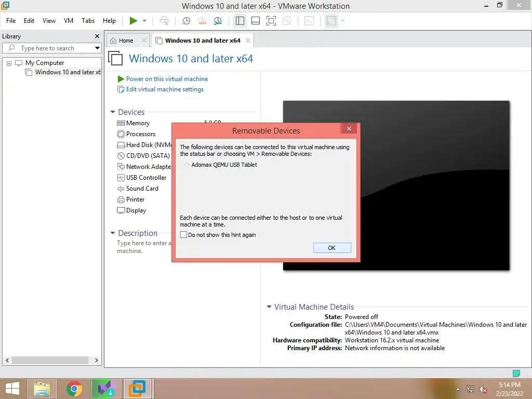
Task: Click the network tray icon
Action: pos(471,389)
